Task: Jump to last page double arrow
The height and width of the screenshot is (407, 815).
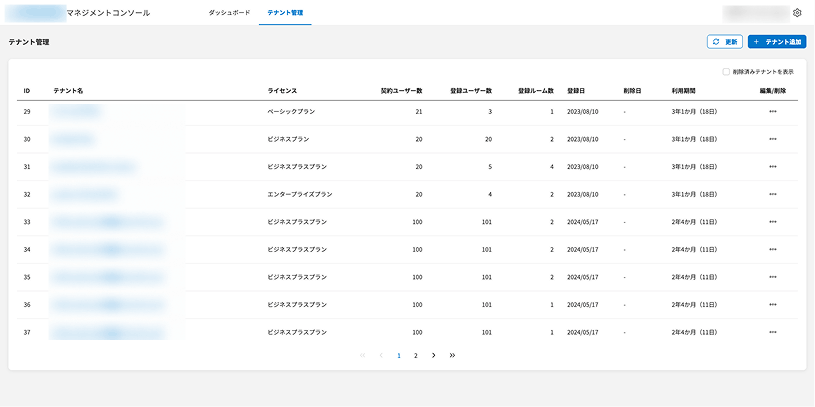Action: pos(452,356)
